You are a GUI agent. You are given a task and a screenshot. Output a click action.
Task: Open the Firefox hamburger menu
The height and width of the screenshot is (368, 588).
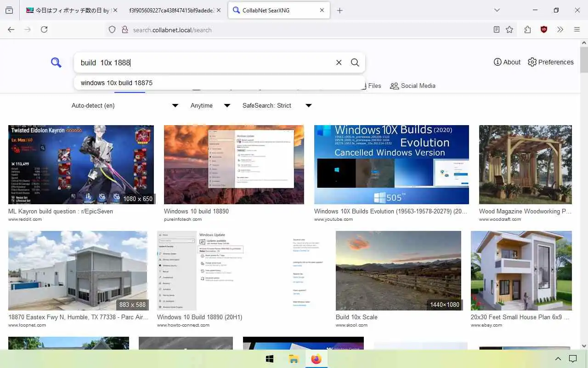click(577, 29)
